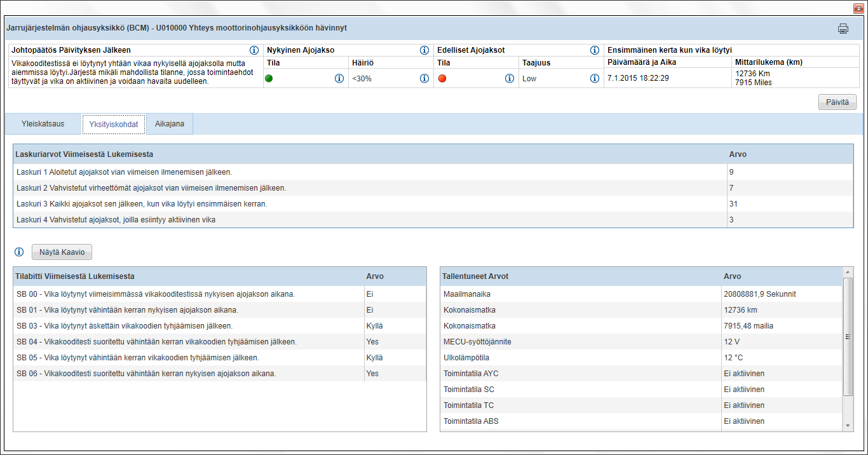
Task: Click the Laskuri 1 value 9
Action: coord(731,172)
